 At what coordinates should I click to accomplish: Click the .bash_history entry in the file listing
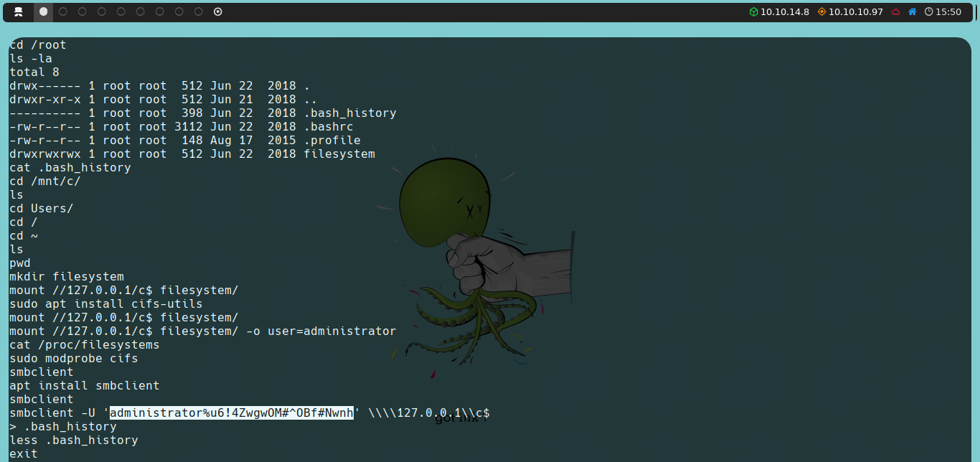tap(350, 113)
